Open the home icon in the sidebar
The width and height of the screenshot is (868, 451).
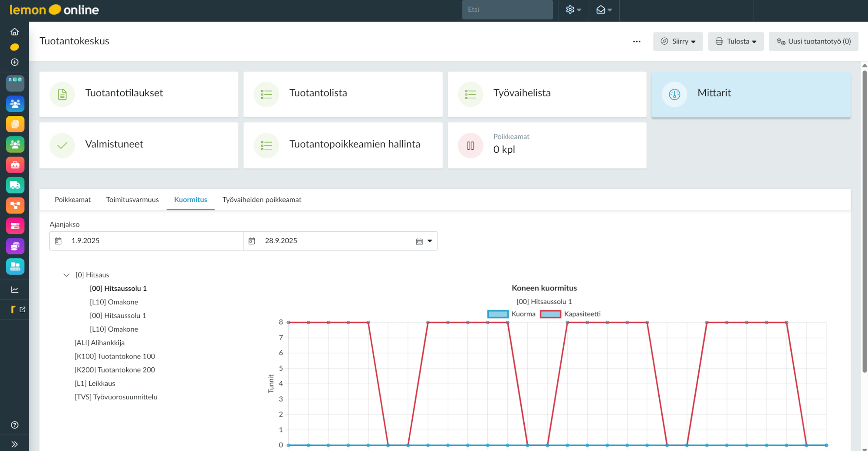(x=14, y=31)
